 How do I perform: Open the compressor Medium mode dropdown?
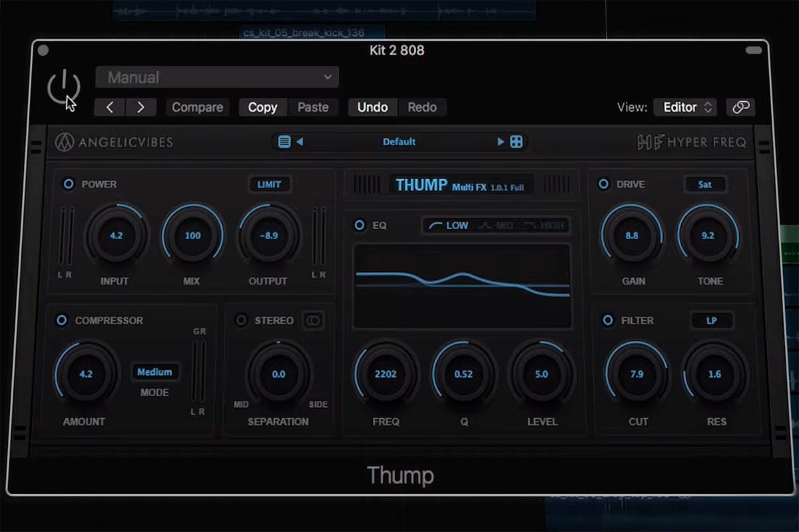tap(154, 373)
